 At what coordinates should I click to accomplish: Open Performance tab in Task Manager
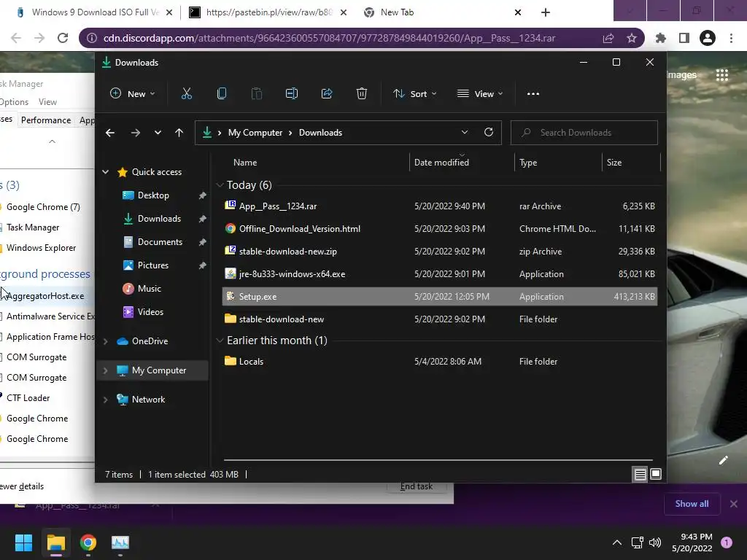click(46, 120)
